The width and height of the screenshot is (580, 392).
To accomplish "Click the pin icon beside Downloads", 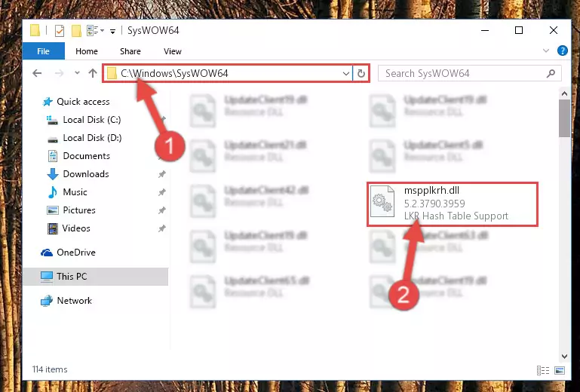I will point(161,174).
